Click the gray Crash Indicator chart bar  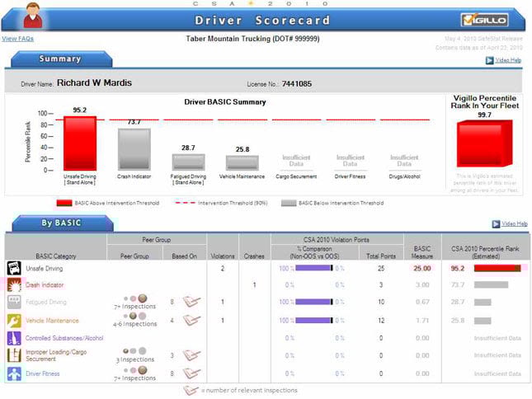point(134,149)
